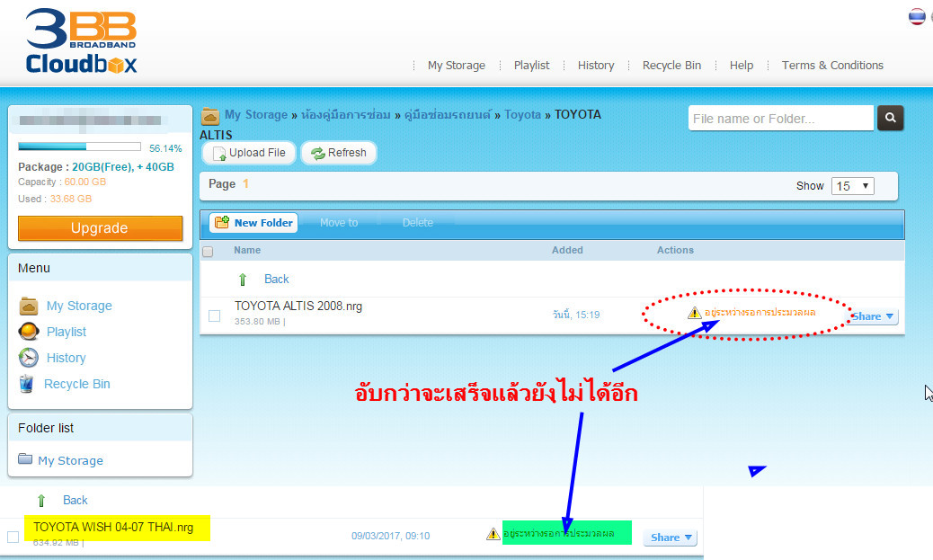Image resolution: width=933 pixels, height=560 pixels.
Task: Open Help in top navigation
Action: coord(742,66)
